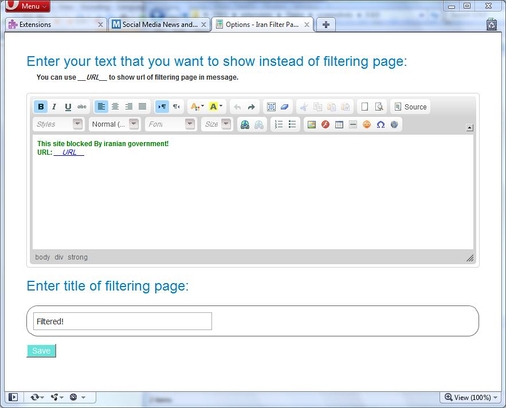Click the redo arrow
This screenshot has height=408, width=506.
tap(251, 107)
